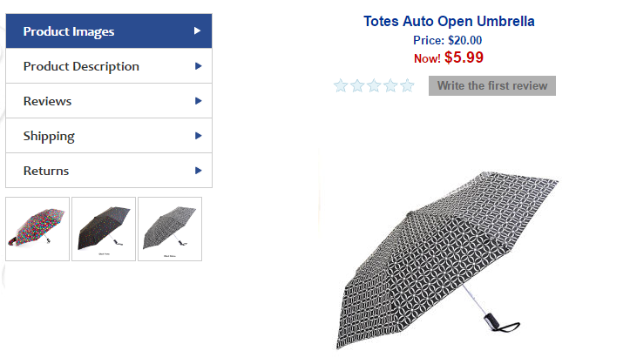Image resolution: width=630 pixels, height=364 pixels.
Task: Expand the Returns section arrow
Action: 199,171
